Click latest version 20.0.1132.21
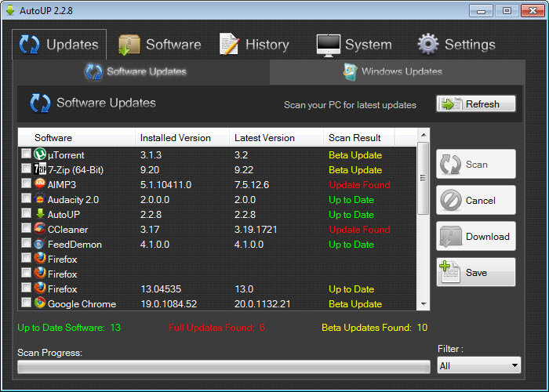 click(x=262, y=304)
